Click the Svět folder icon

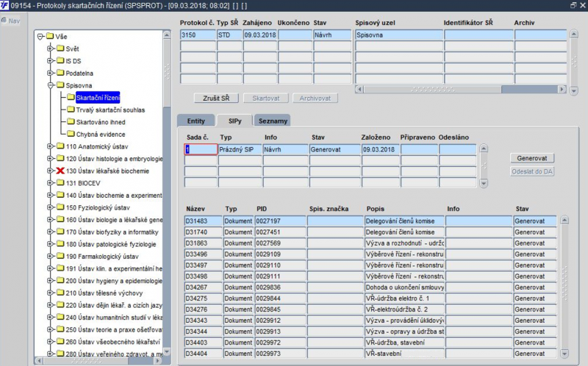pos(60,49)
